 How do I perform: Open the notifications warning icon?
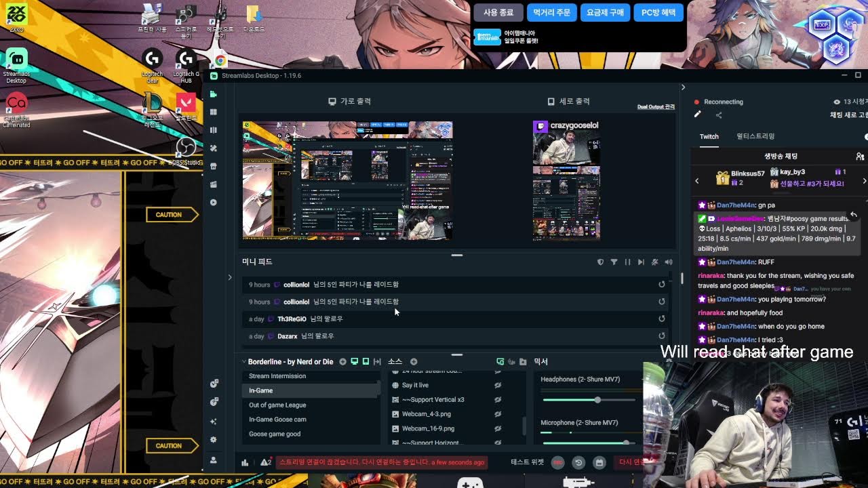(265, 462)
